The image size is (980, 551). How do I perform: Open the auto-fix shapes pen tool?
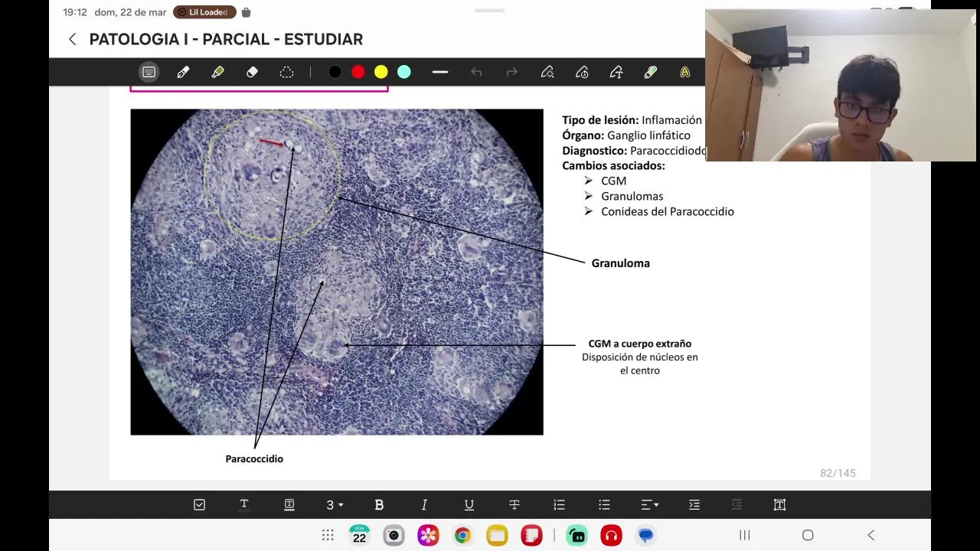click(547, 72)
